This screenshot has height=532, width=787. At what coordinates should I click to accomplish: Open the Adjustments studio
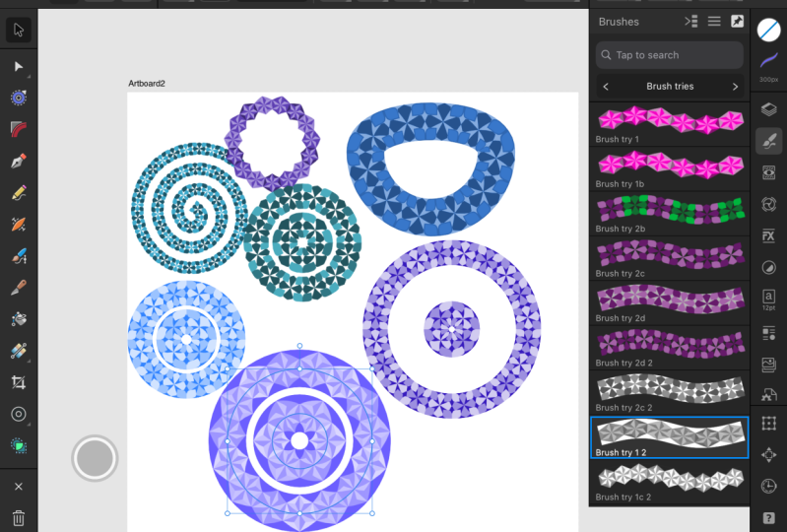(x=769, y=268)
